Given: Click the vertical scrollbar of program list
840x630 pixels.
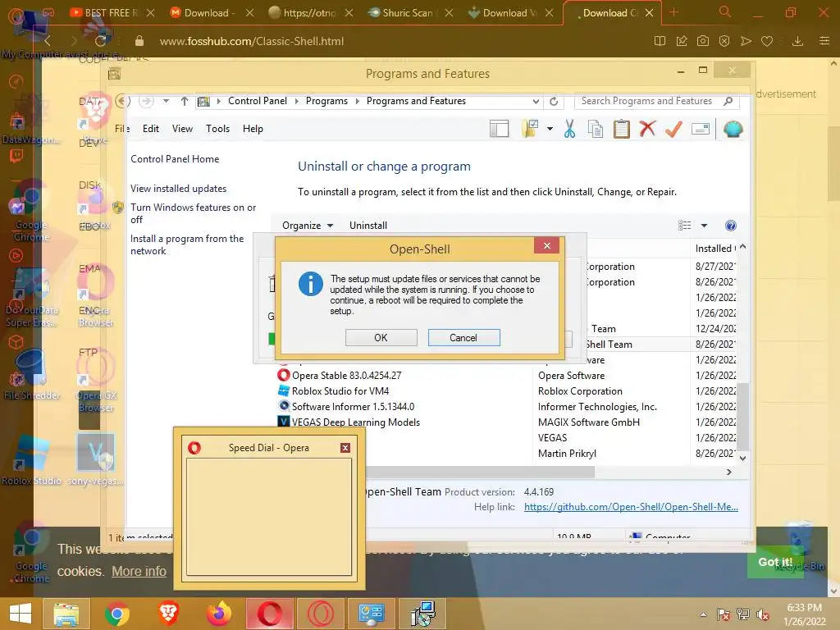Looking at the screenshot, I should tap(742, 416).
